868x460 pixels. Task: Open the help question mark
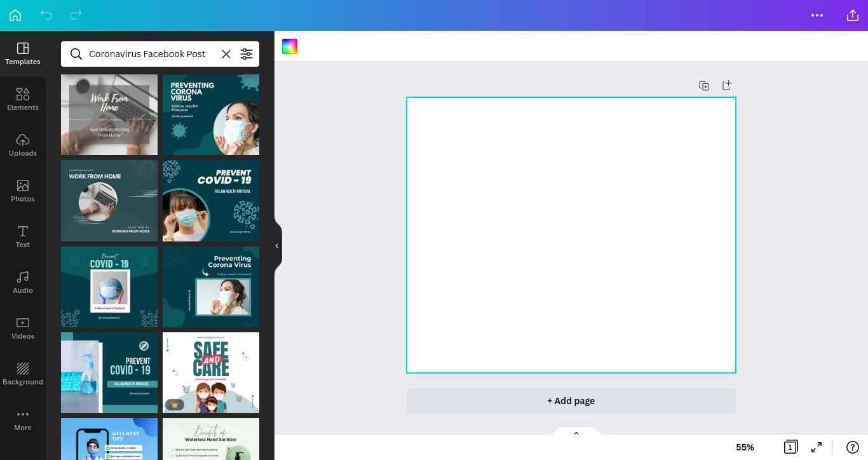tap(853, 447)
